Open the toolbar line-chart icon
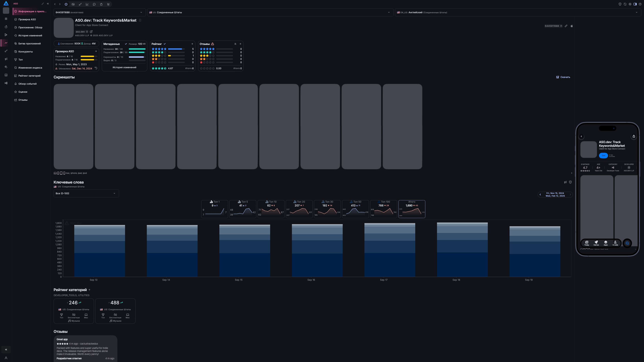Screen dimensions: 644x362 [x=87, y=4]
